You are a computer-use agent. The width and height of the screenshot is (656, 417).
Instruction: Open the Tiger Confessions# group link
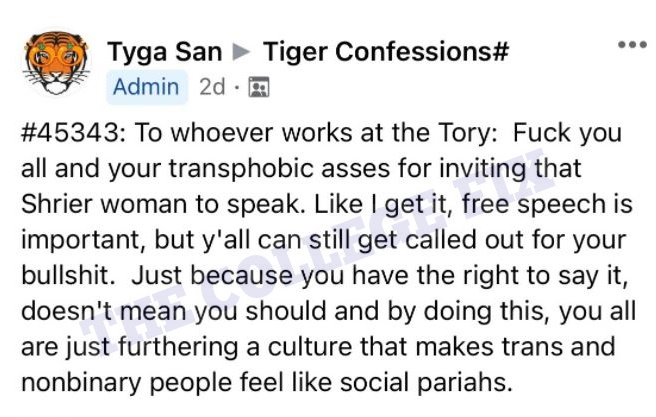[x=386, y=52]
